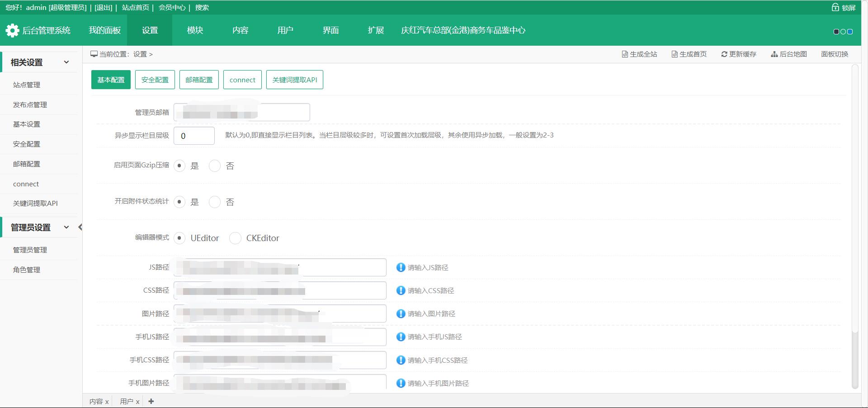868x408 pixels.
Task: Click the CSS路径 input field
Action: click(280, 290)
